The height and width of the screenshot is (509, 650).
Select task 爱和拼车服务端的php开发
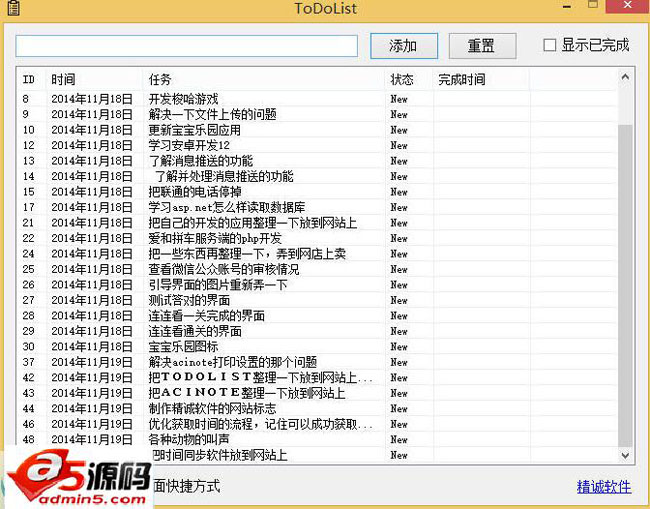point(215,238)
